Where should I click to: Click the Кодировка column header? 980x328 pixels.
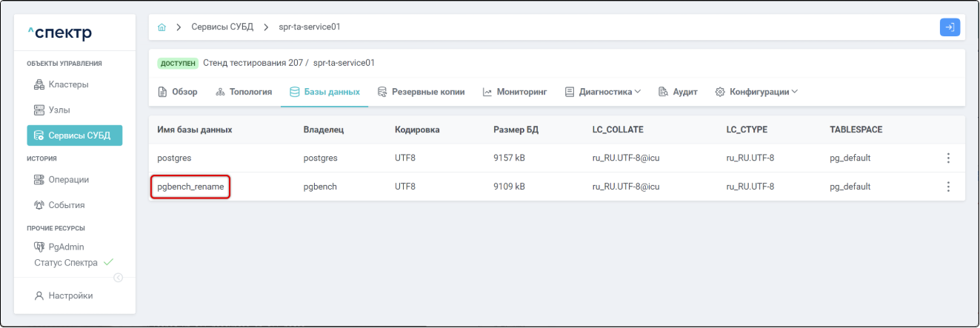(418, 130)
